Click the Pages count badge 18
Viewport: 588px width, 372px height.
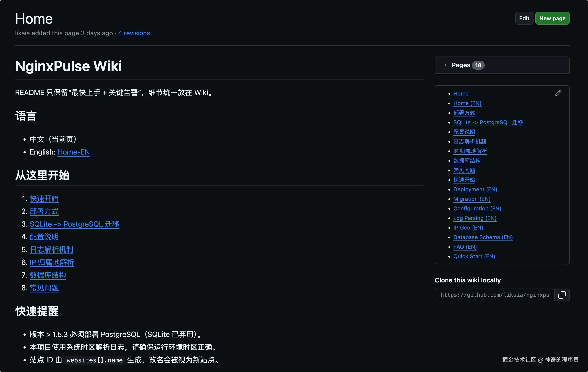point(478,65)
